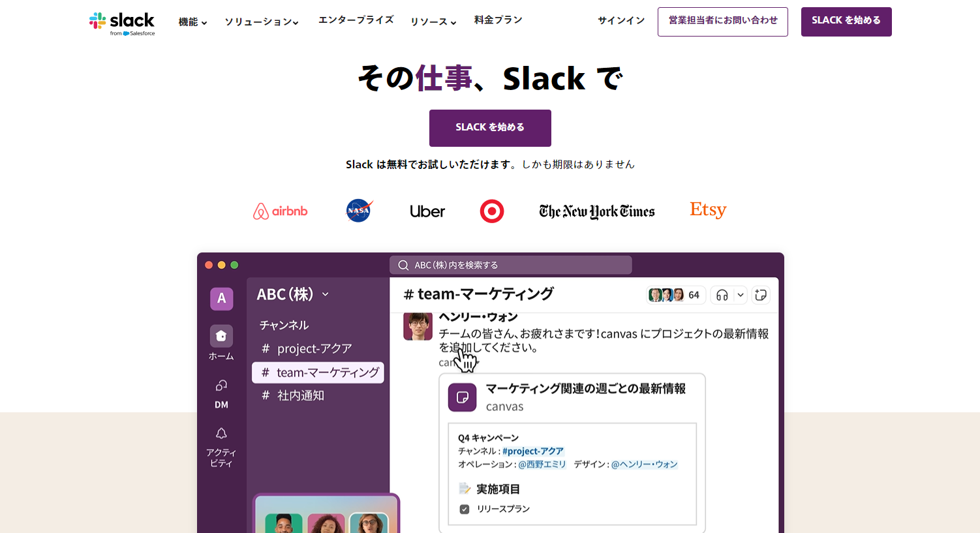Select 料金プラン in the navigation
The width and height of the screenshot is (980, 533).
coord(498,20)
